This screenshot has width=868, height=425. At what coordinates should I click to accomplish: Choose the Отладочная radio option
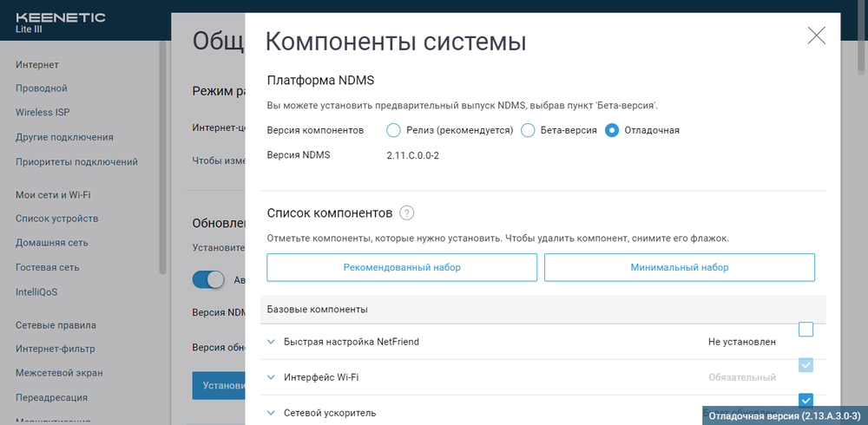coord(613,130)
